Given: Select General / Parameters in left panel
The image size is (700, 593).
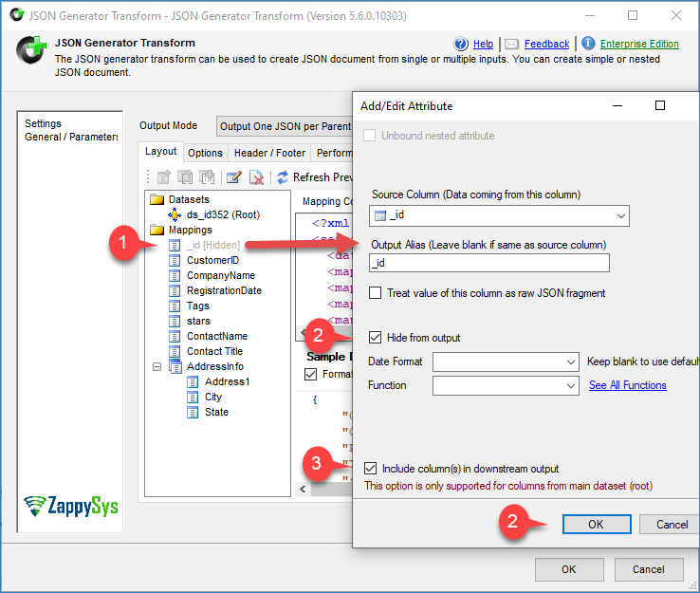Looking at the screenshot, I should coord(71,137).
